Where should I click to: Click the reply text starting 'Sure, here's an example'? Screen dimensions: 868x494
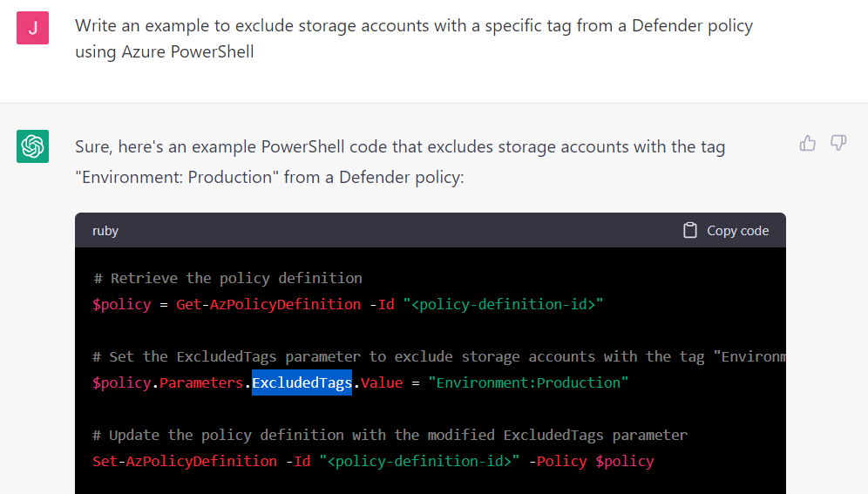point(400,161)
